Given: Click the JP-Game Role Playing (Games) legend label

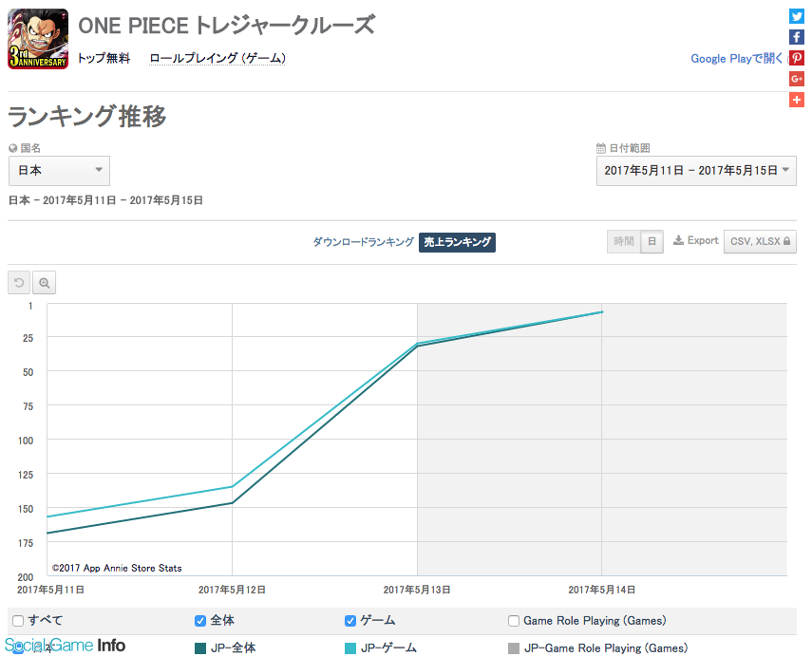Looking at the screenshot, I should 606,648.
